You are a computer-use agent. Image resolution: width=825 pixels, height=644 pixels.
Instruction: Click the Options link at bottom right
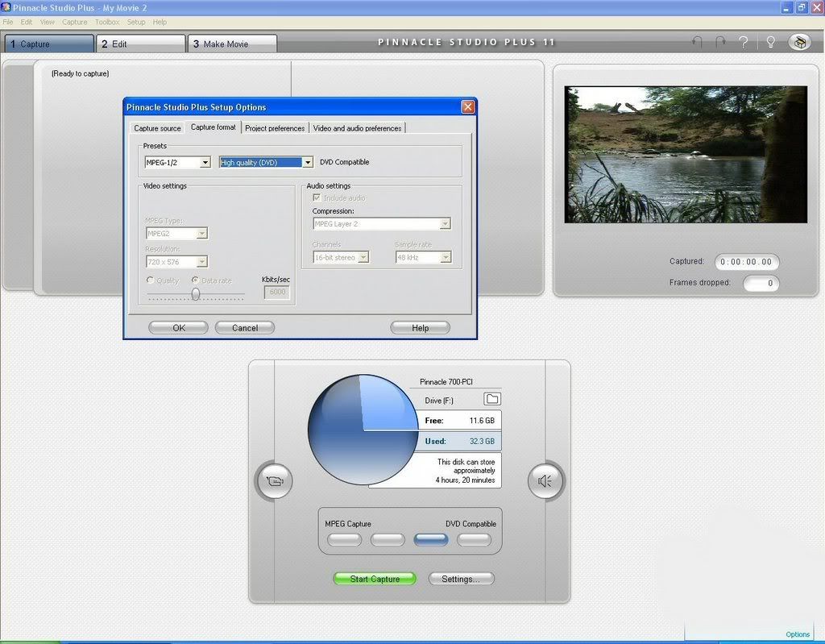798,634
